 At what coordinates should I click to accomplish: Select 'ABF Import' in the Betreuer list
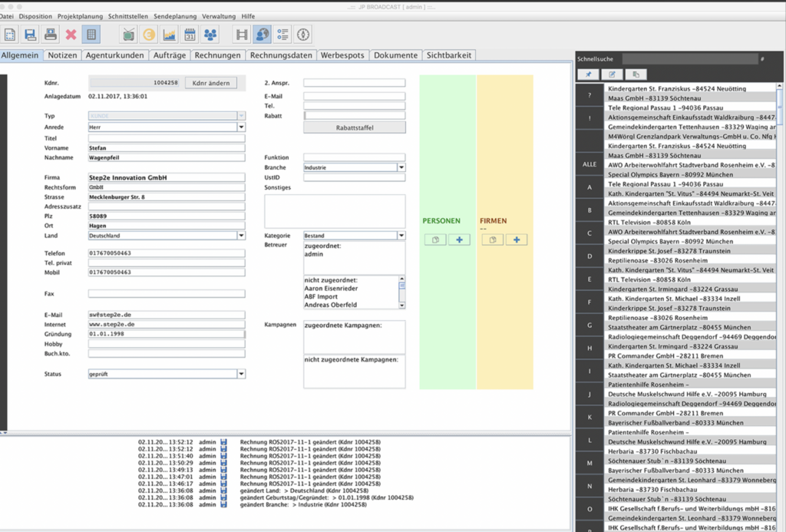pyautogui.click(x=320, y=297)
